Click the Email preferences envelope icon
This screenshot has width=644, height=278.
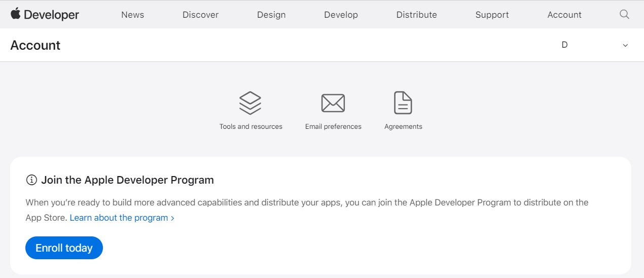(333, 103)
